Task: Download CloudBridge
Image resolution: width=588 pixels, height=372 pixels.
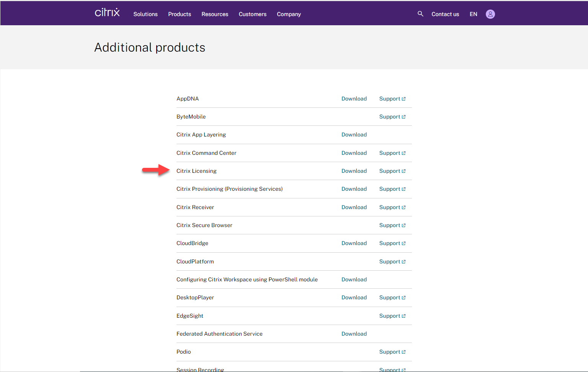Action: tap(354, 243)
